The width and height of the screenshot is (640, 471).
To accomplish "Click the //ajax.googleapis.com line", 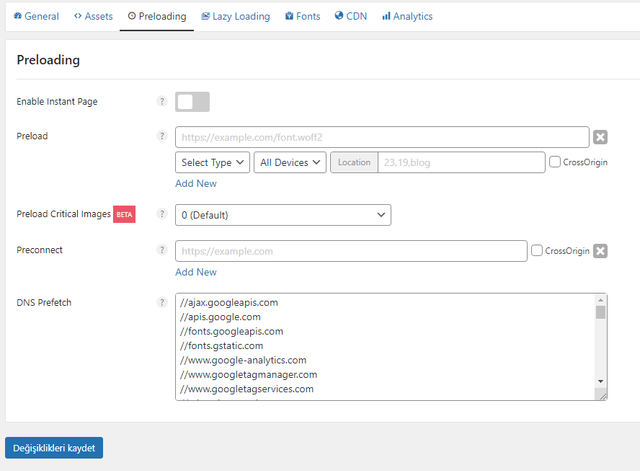I will pyautogui.click(x=229, y=302).
